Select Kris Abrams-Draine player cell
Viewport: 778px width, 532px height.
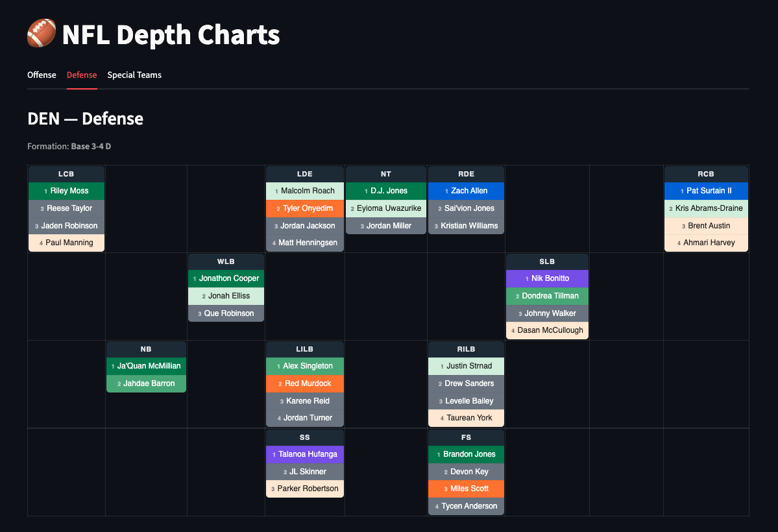coord(706,208)
